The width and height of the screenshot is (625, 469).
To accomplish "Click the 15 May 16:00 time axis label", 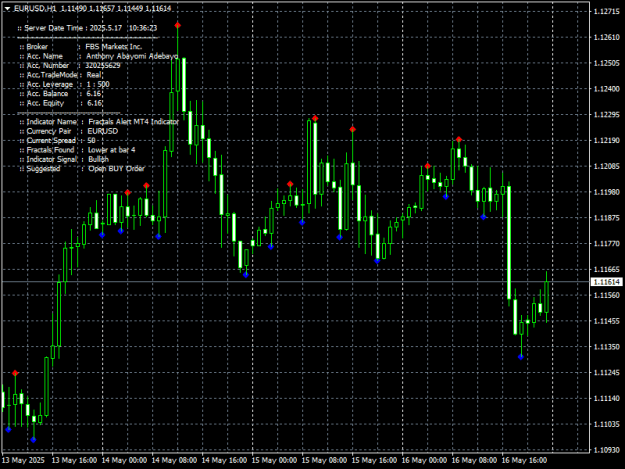I will click(x=374, y=460).
